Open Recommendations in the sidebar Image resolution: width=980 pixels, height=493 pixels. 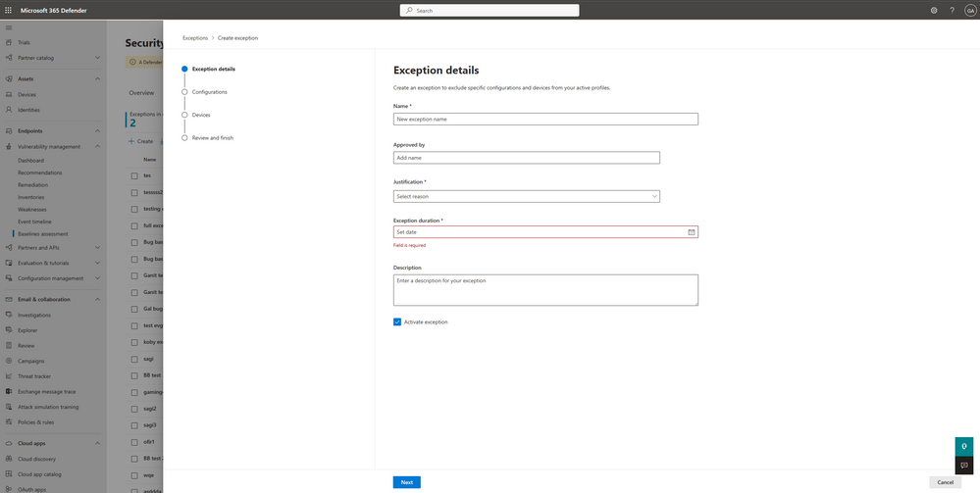[40, 173]
